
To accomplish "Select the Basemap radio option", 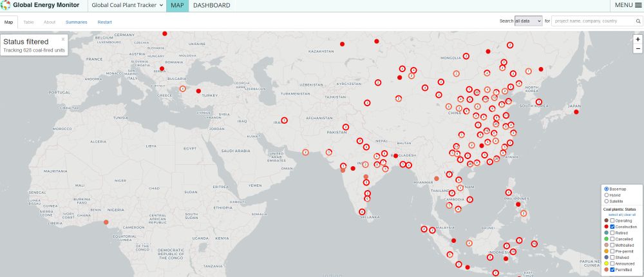I will click(607, 189).
